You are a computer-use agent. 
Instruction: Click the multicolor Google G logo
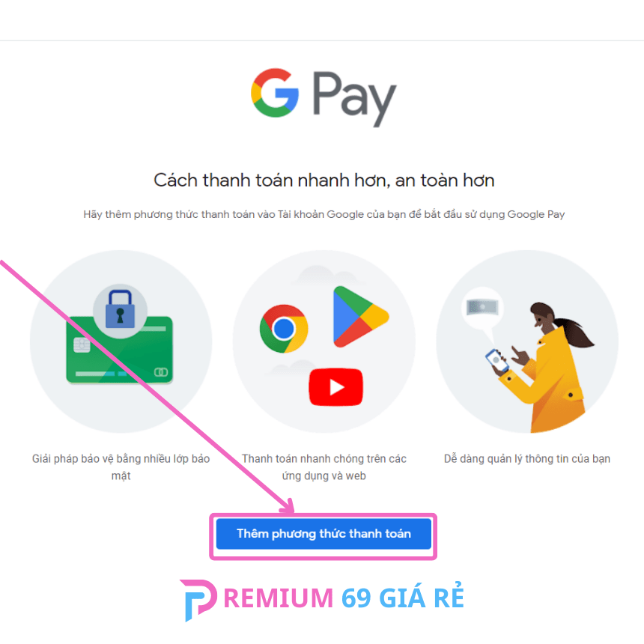pos(275,93)
